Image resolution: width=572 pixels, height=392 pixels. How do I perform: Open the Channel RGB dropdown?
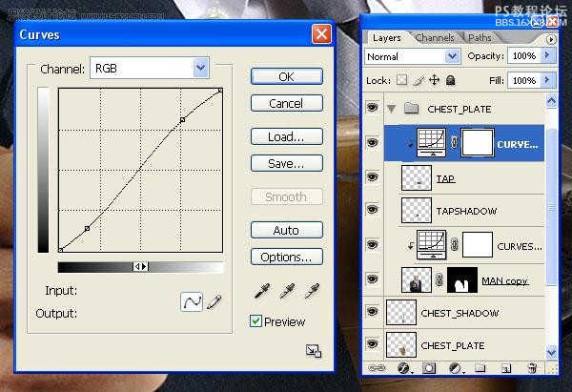200,68
